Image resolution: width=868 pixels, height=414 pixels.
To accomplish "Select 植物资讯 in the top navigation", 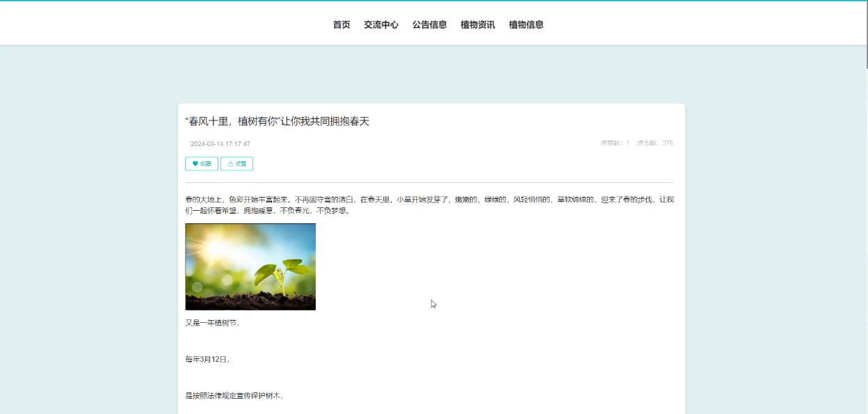I will click(x=478, y=24).
